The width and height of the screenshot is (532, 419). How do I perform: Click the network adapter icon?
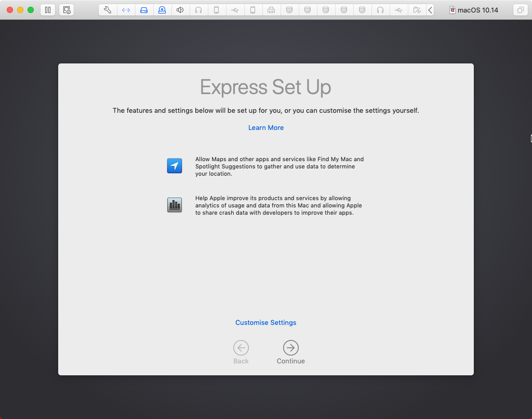(126, 9)
